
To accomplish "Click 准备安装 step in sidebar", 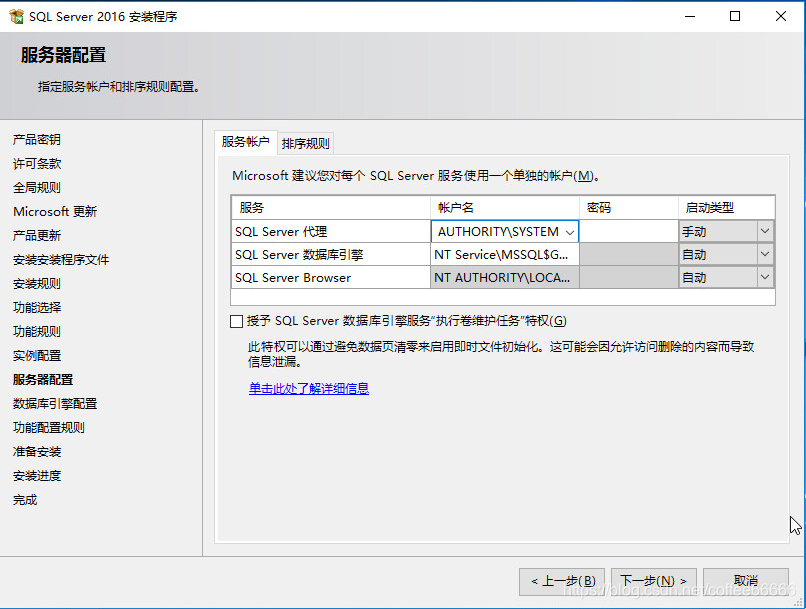I will (37, 452).
